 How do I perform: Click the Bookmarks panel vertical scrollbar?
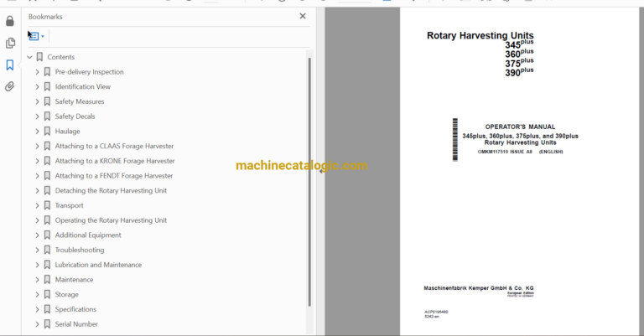(x=309, y=182)
